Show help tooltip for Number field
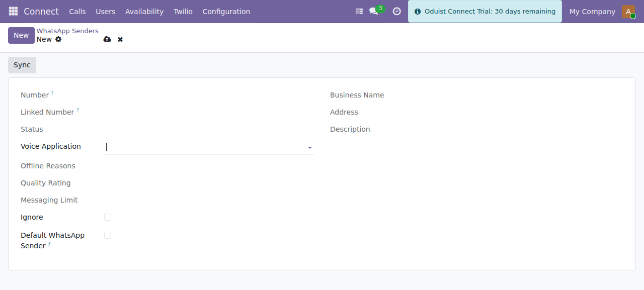 coord(52,93)
